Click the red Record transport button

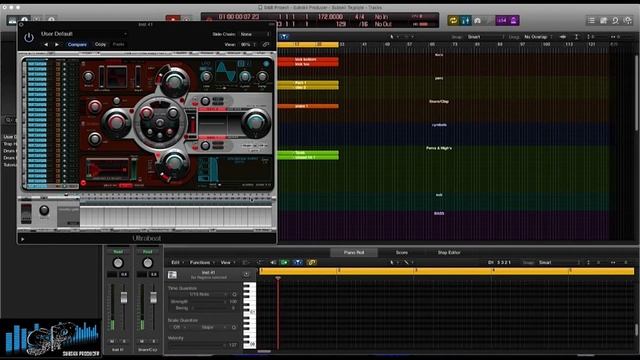173,19
